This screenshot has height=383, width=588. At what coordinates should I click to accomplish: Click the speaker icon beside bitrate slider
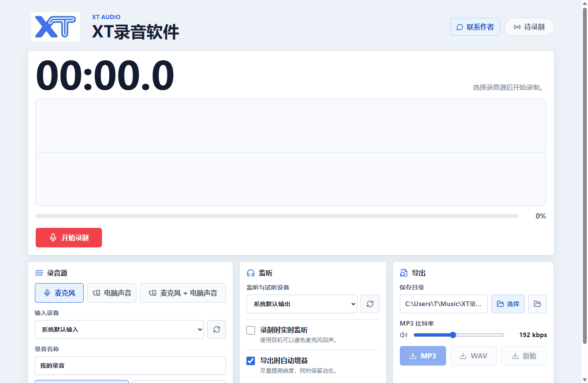tap(404, 335)
